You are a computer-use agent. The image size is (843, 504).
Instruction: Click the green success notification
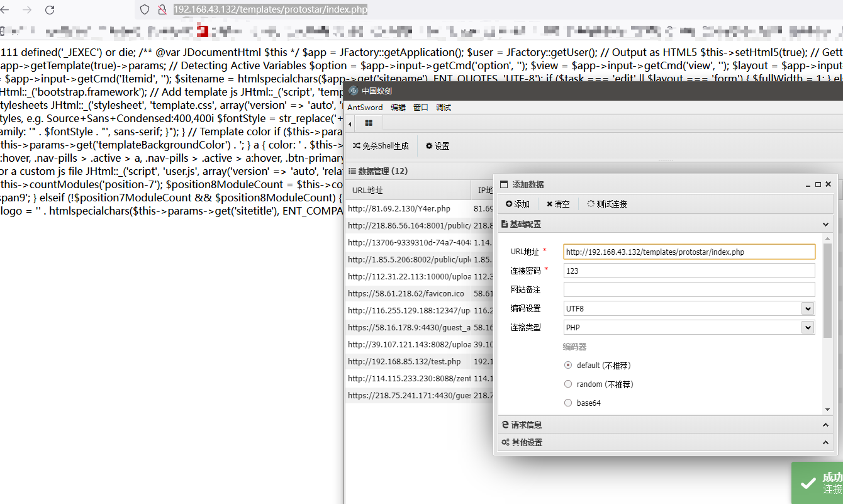point(817,483)
